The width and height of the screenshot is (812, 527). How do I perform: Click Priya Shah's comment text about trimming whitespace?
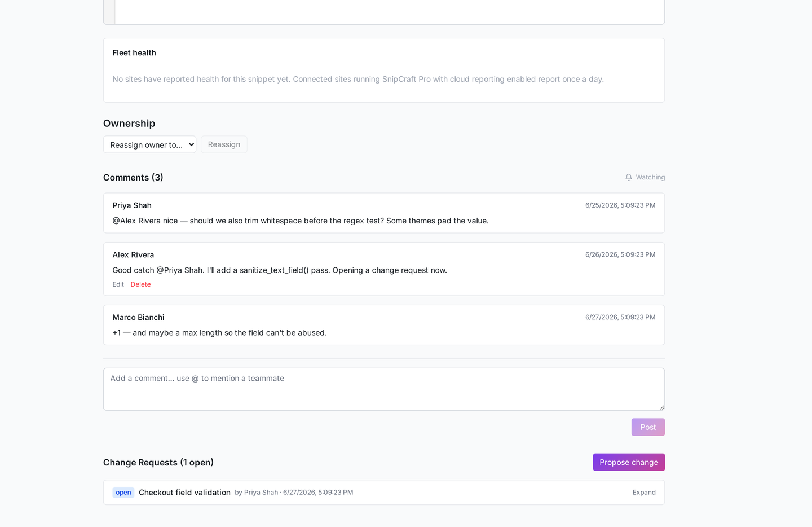click(301, 221)
